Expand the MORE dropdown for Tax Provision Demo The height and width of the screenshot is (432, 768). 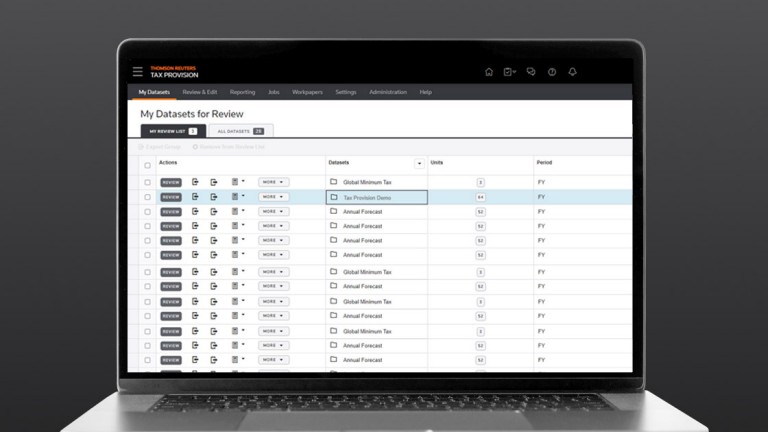pos(272,197)
